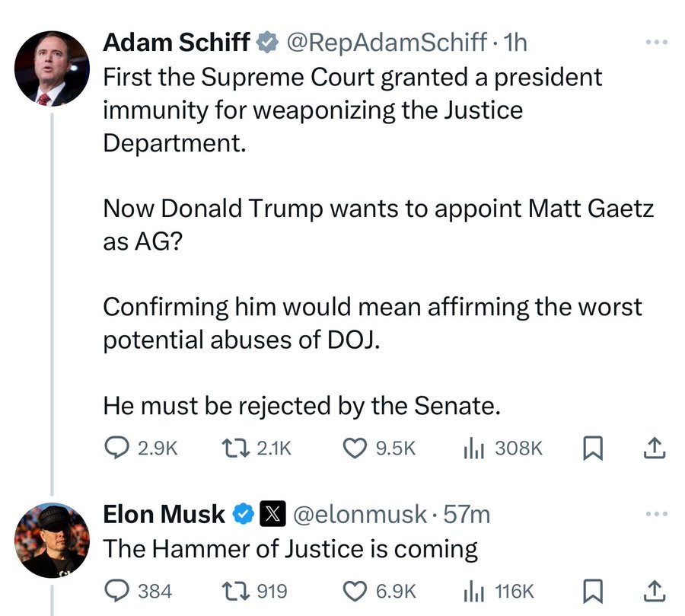View analytics on Musk's 116K views

(474, 591)
